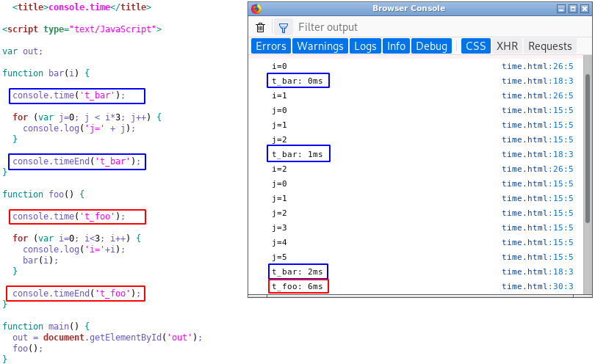This screenshot has width=595, height=364.
Task: Disable the Info filter
Action: point(396,46)
